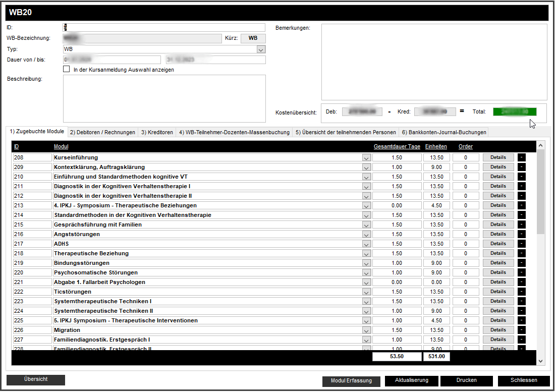Remove module 208 Kurseinführung with minus icon
Image resolution: width=556 pixels, height=392 pixels.
click(522, 157)
